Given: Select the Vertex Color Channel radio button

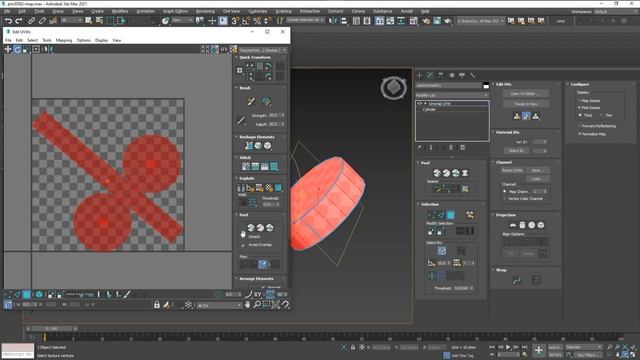Looking at the screenshot, I should [x=505, y=199].
